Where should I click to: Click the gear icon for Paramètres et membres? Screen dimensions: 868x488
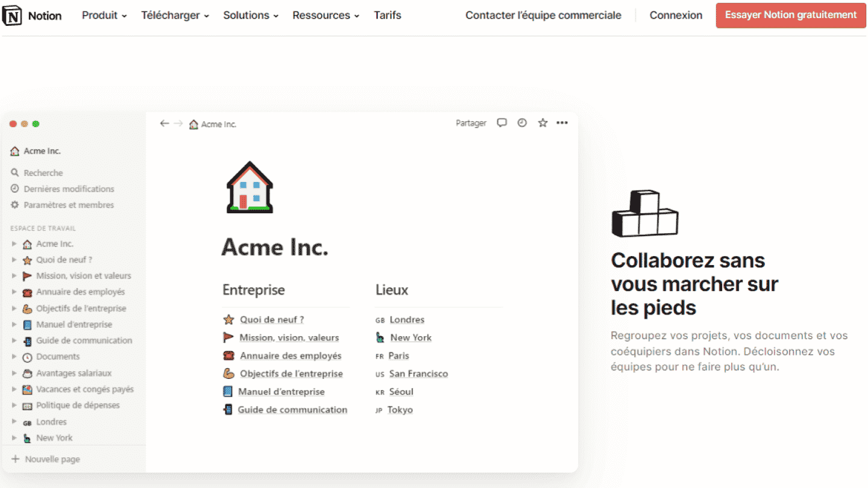(x=15, y=205)
